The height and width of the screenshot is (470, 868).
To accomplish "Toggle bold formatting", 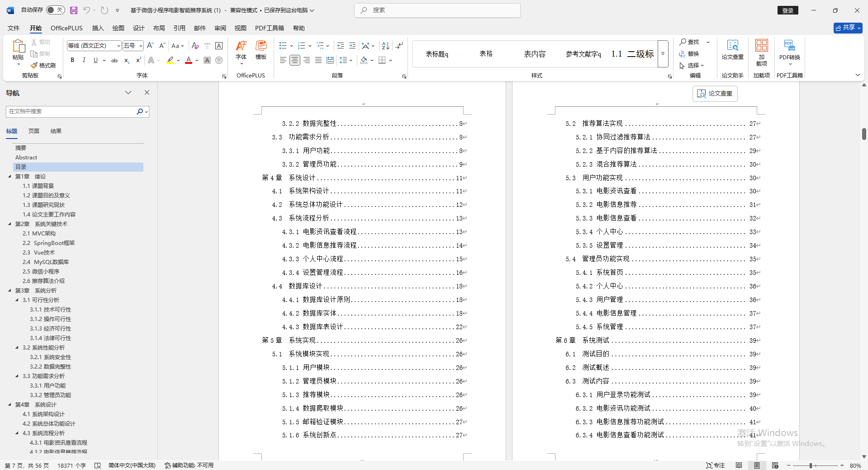I will click(x=72, y=60).
